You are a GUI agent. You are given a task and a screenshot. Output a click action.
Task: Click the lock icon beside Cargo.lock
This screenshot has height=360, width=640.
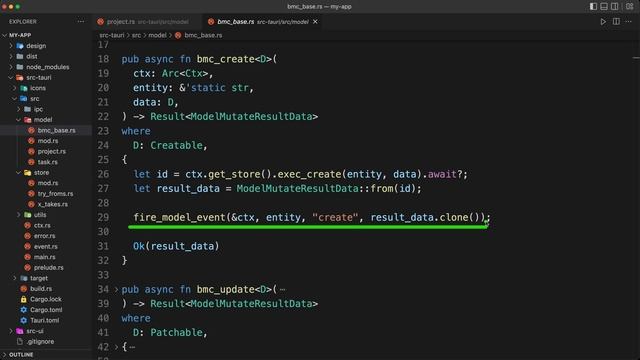click(24, 299)
